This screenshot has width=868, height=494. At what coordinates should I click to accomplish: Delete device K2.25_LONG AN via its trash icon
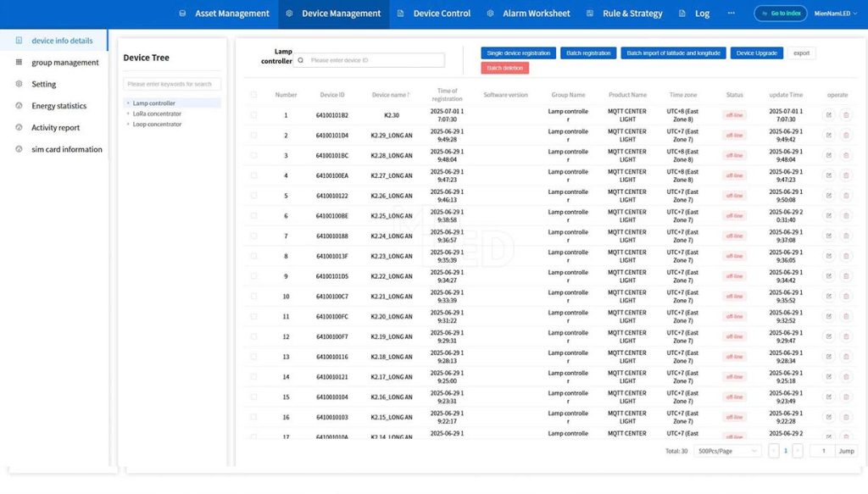[x=846, y=216]
